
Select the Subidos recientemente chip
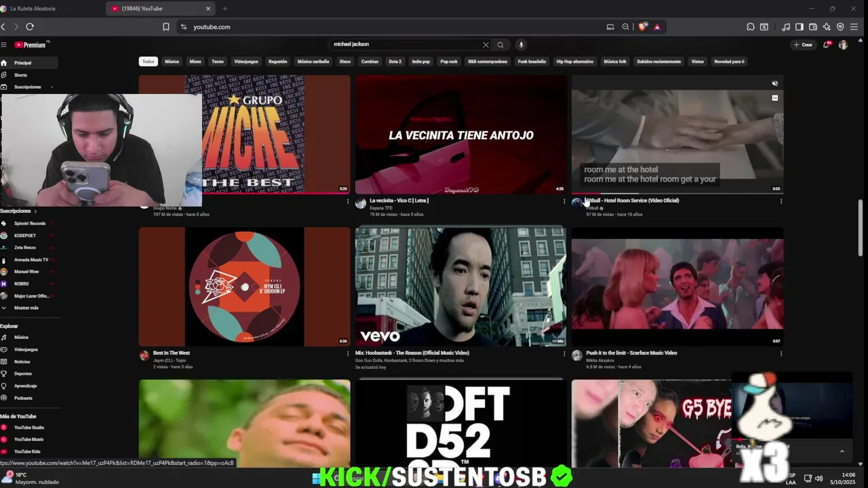658,62
